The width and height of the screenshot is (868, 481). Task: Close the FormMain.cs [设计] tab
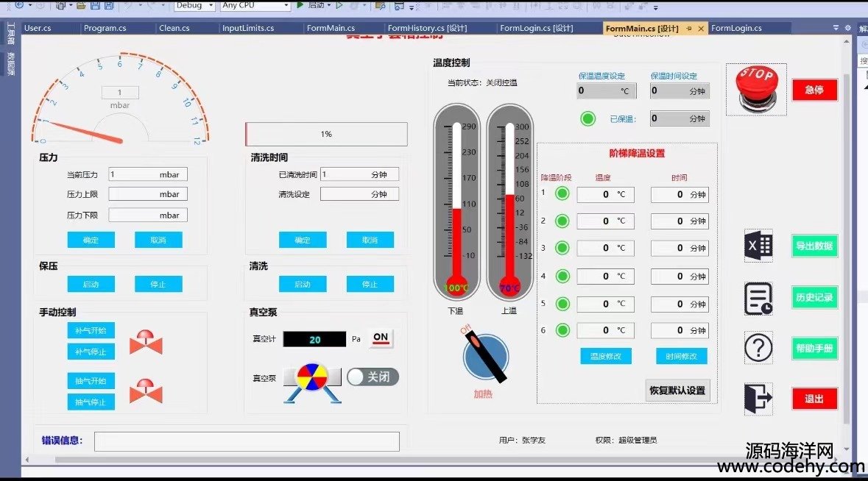(701, 28)
